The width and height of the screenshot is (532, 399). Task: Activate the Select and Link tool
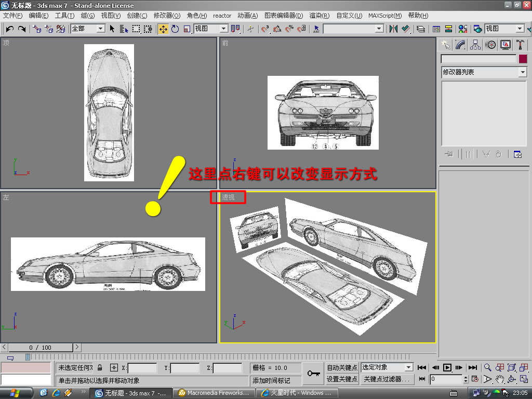point(37,29)
